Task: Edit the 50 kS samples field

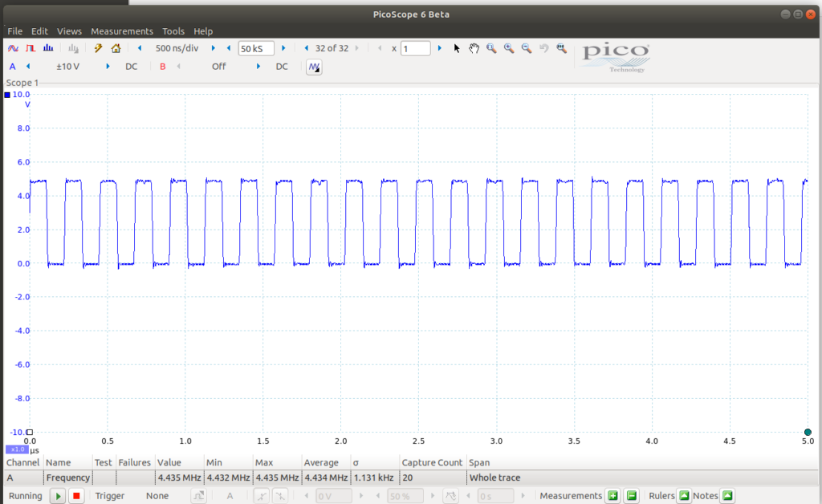Action: pos(256,49)
